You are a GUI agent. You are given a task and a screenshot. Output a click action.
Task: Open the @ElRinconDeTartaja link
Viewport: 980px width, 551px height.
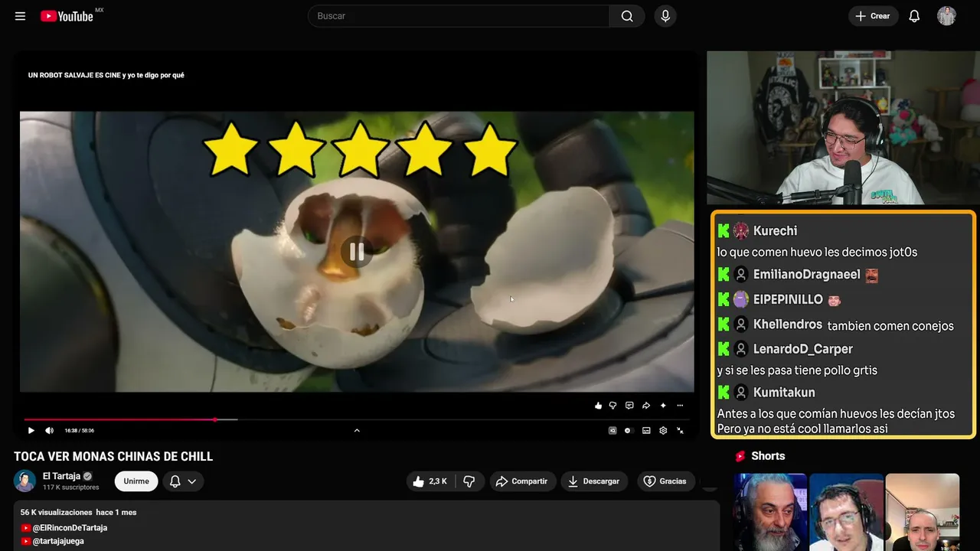tap(70, 528)
